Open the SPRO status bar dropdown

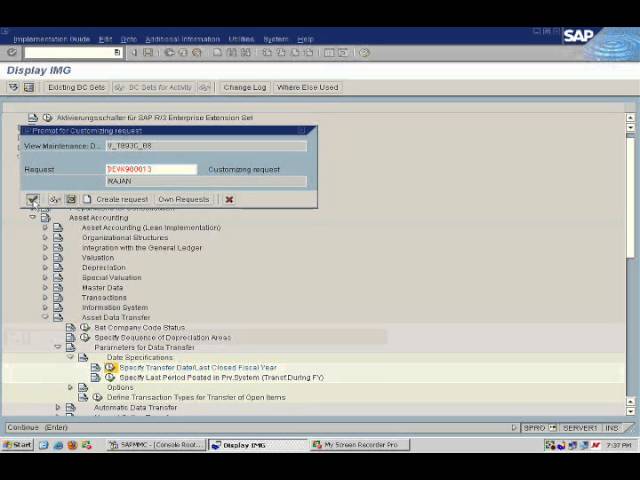553,428
